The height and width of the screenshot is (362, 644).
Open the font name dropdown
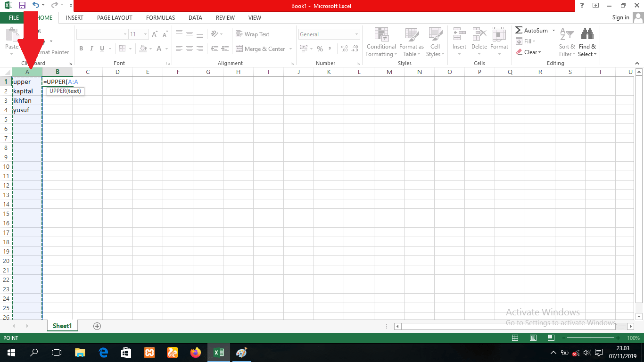pos(125,34)
